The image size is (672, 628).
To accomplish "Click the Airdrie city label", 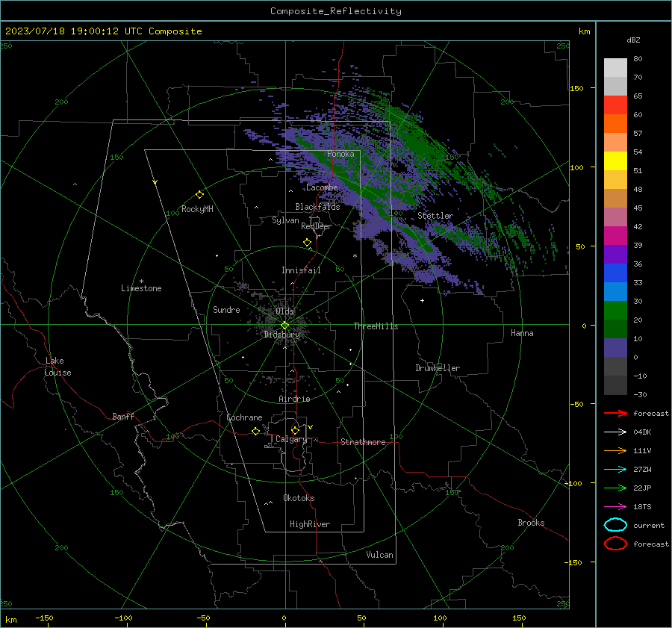I will [x=294, y=399].
